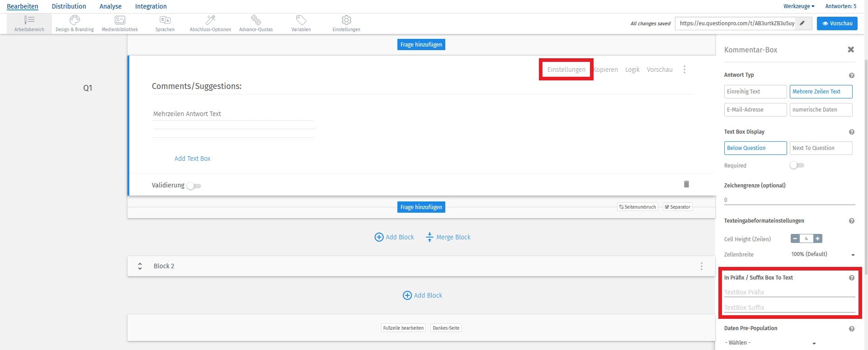Click Fußzeile bearbeiten button
The width and height of the screenshot is (868, 350).
click(x=403, y=328)
